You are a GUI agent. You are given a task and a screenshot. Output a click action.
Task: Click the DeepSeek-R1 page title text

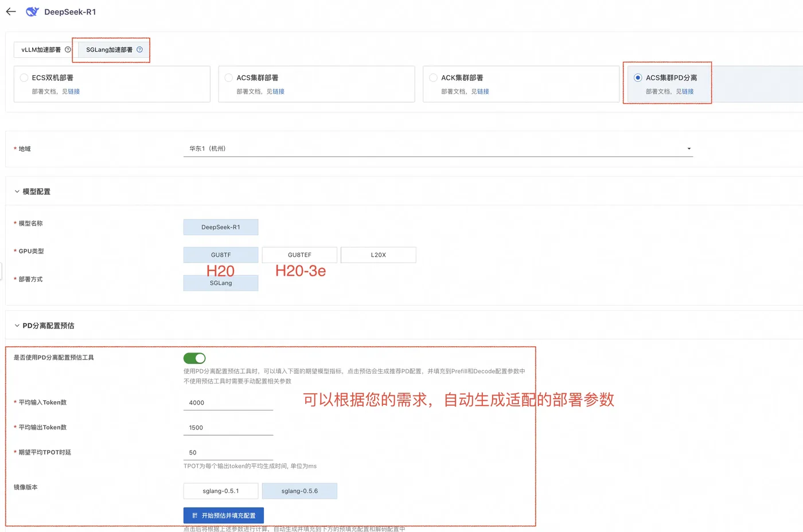(70, 12)
